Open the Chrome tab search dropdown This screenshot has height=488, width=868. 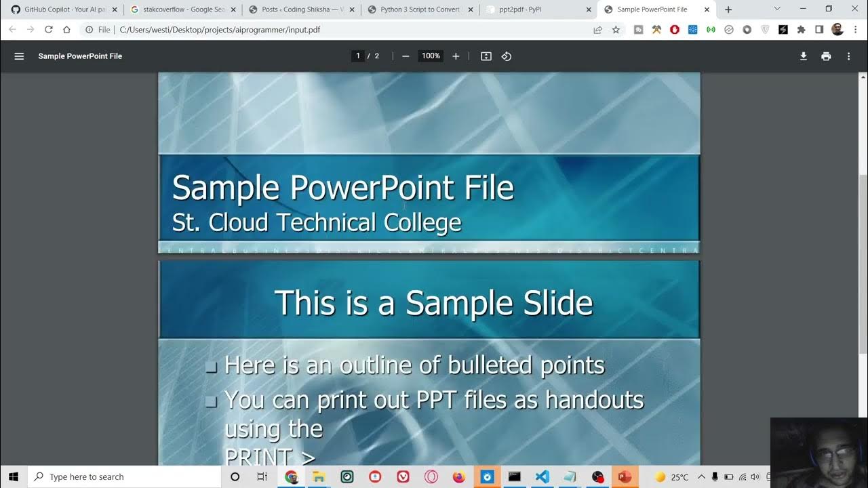[x=777, y=9]
